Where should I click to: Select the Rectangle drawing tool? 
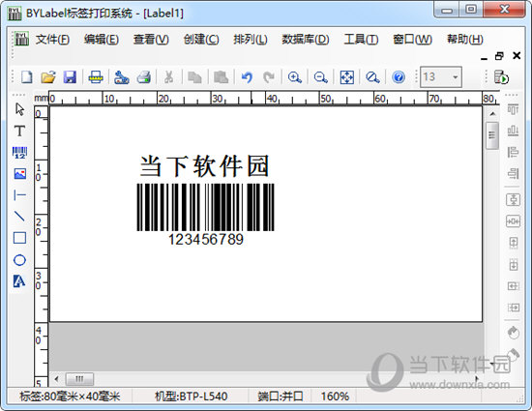pyautogui.click(x=19, y=238)
